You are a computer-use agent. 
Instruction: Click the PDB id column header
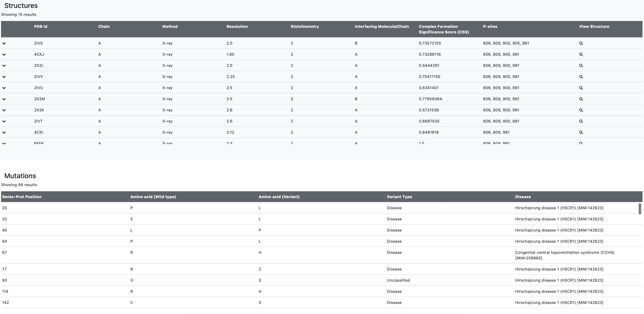click(x=40, y=27)
